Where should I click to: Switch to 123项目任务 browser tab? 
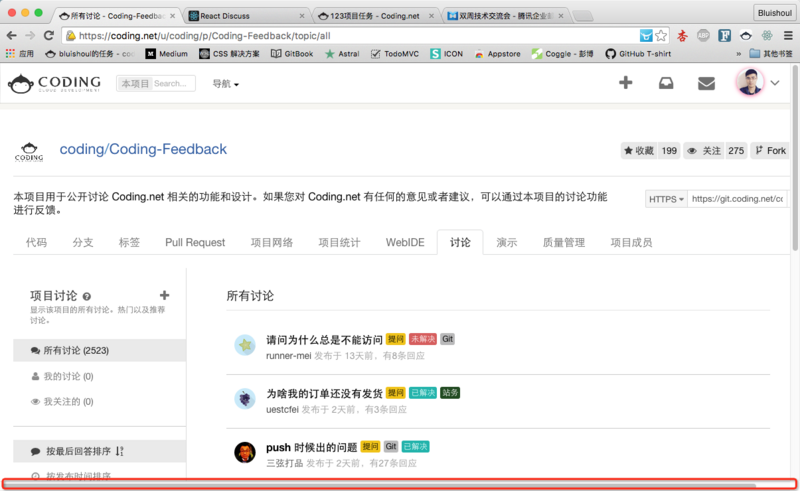(x=377, y=16)
